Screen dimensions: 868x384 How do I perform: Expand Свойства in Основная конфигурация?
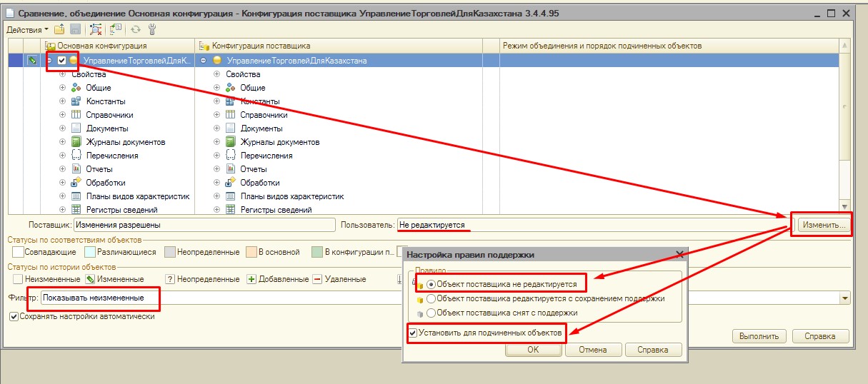62,74
